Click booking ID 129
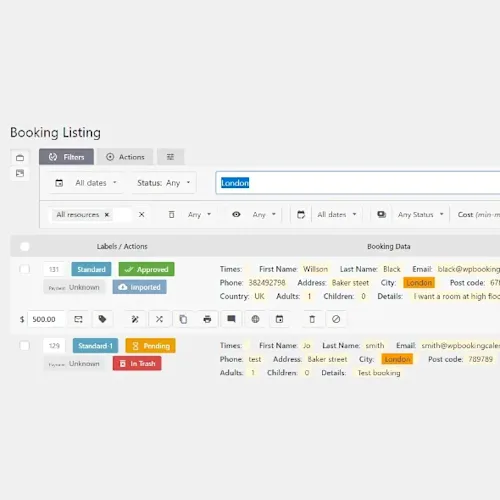 [x=54, y=346]
